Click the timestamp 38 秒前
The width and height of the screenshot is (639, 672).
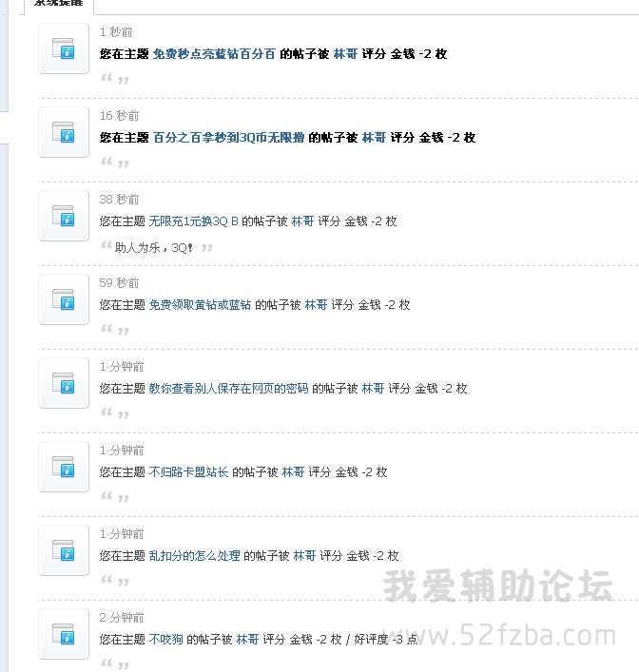point(119,199)
